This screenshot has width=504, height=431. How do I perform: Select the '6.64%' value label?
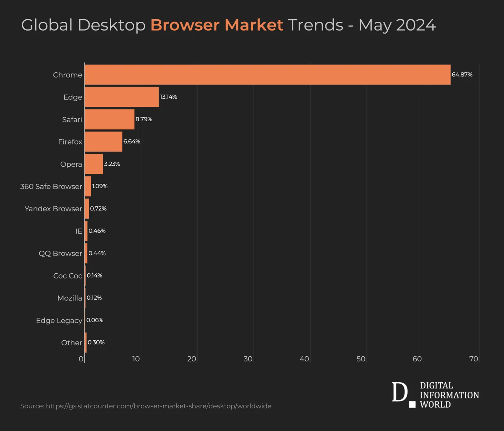[x=132, y=142]
